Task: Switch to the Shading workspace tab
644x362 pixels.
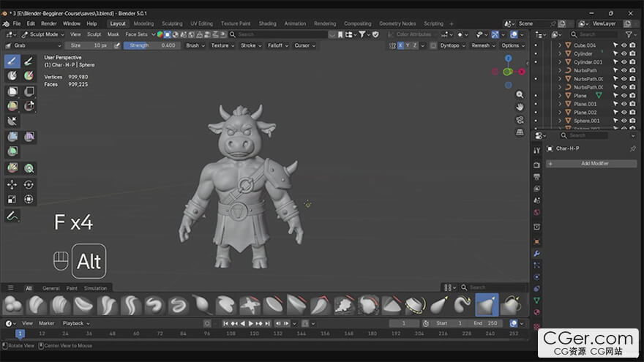Action: tap(267, 24)
